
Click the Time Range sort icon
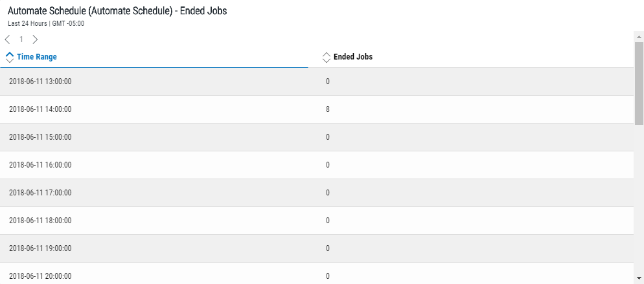coord(9,57)
